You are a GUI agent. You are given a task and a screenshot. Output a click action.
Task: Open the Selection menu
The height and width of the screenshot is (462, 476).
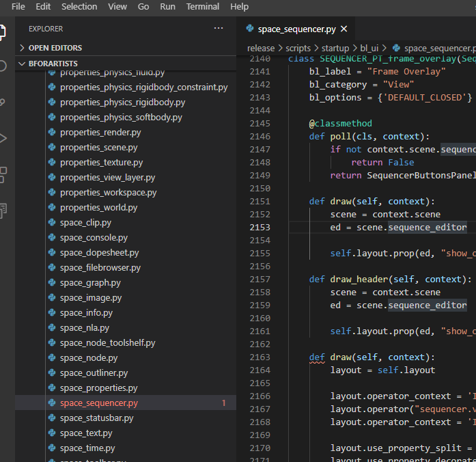click(x=79, y=6)
